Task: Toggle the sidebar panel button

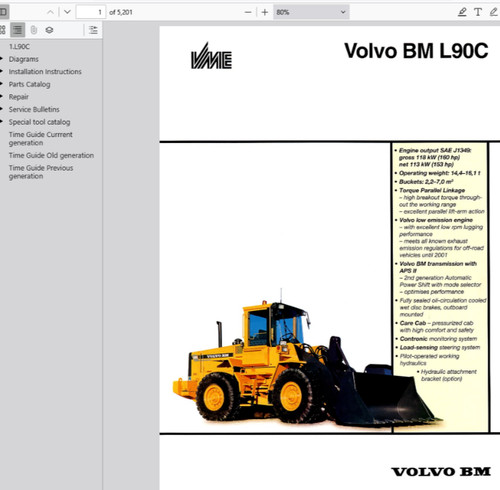Action: click(3, 12)
